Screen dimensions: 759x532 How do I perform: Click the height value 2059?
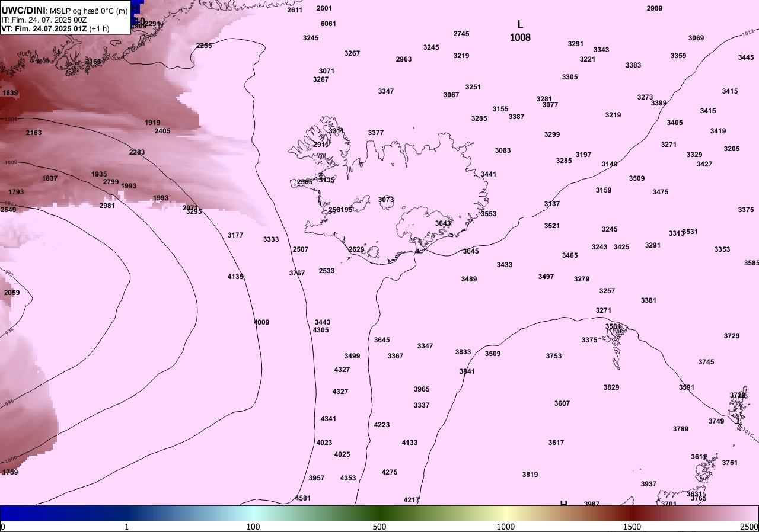click(12, 293)
